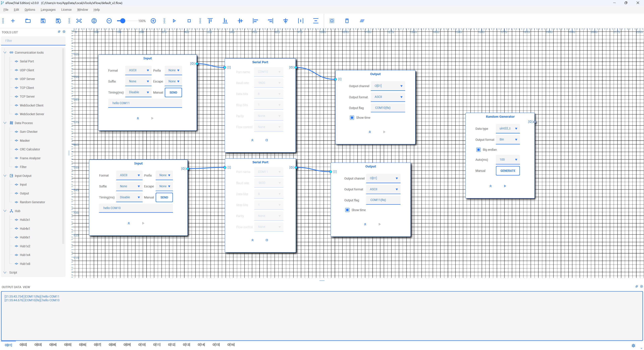Click the GENERATE button
Screen dimensions: 644x350
507,171
